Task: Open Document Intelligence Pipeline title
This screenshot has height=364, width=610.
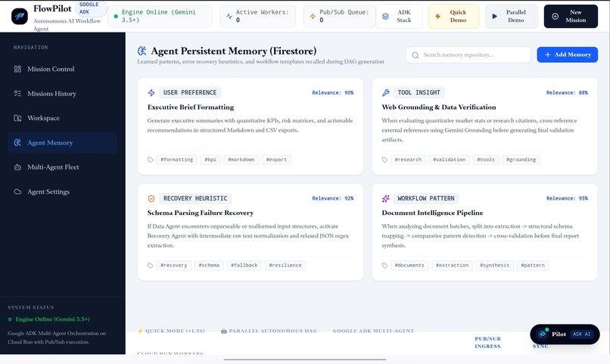Action: (x=432, y=213)
